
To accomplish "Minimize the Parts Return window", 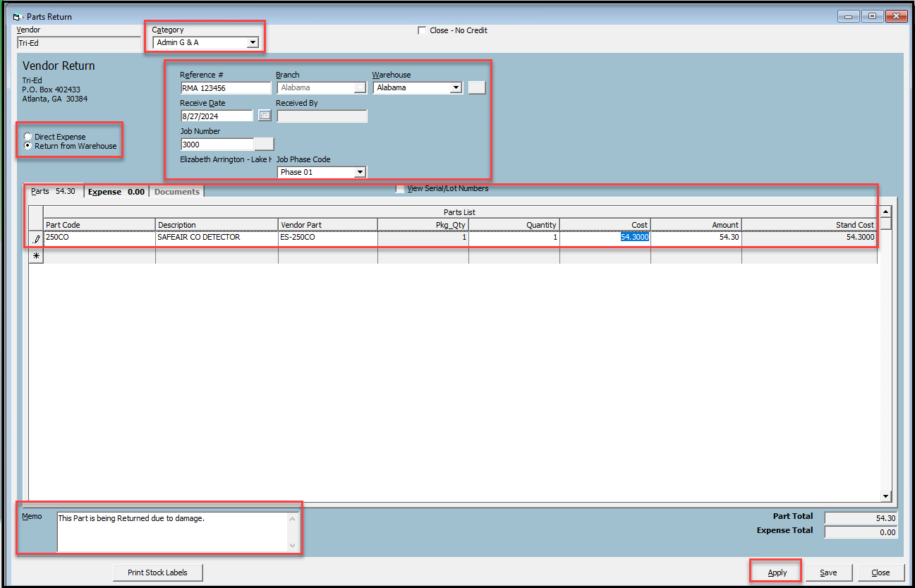I will [847, 16].
